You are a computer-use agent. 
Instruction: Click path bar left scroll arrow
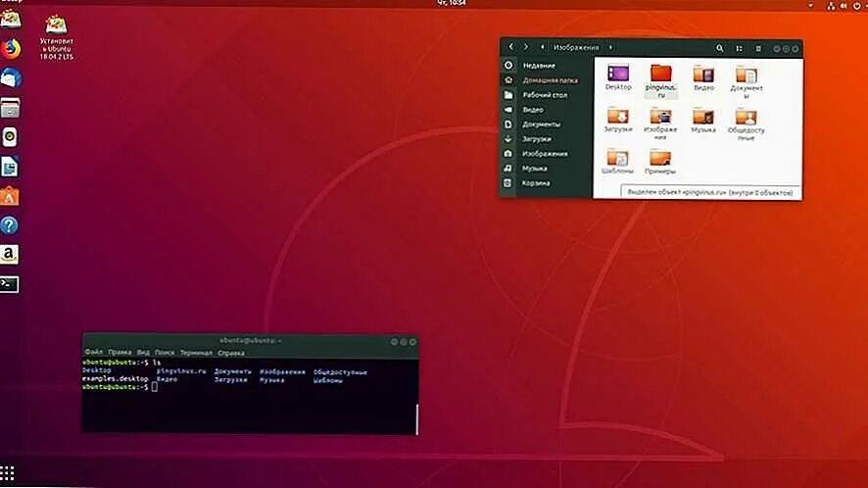coord(542,48)
